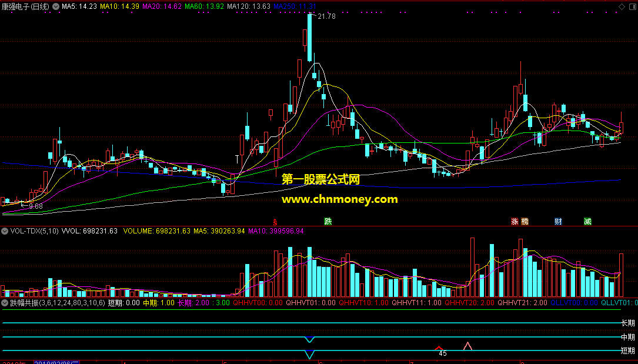The height and width of the screenshot is (364, 638).
Task: Click the 康强电子(日线) stock title
Action: point(26,6)
